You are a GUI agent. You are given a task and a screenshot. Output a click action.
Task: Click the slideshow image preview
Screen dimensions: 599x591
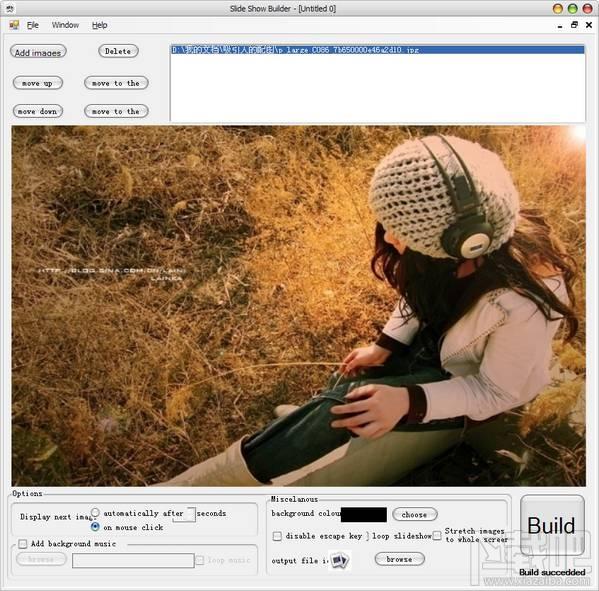pos(298,306)
